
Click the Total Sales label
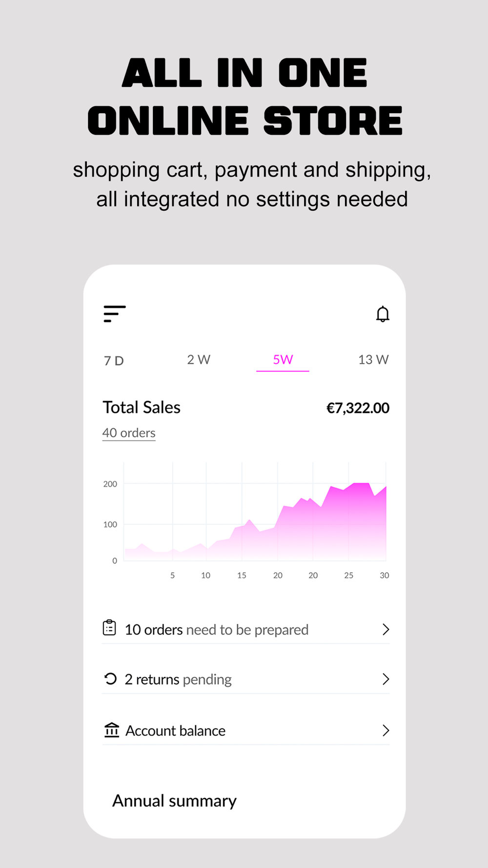(x=142, y=407)
